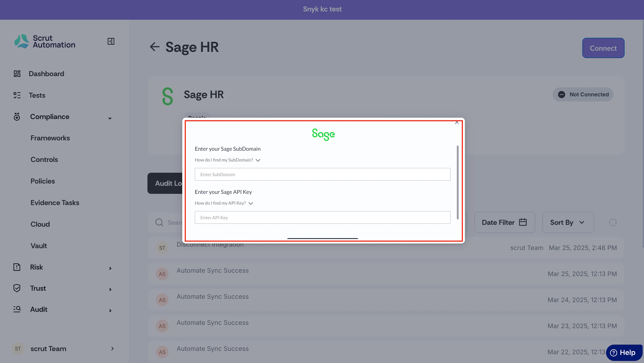The height and width of the screenshot is (363, 644).
Task: Open the Sort By dropdown
Action: tap(568, 222)
